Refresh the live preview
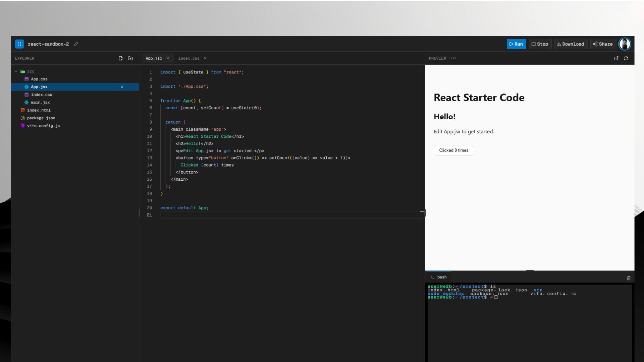The image size is (644, 362). pos(626,58)
